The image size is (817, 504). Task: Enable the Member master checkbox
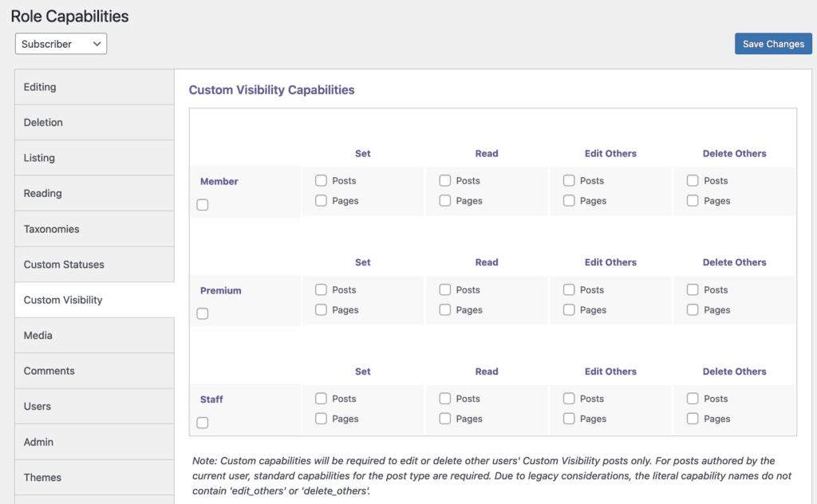[202, 204]
